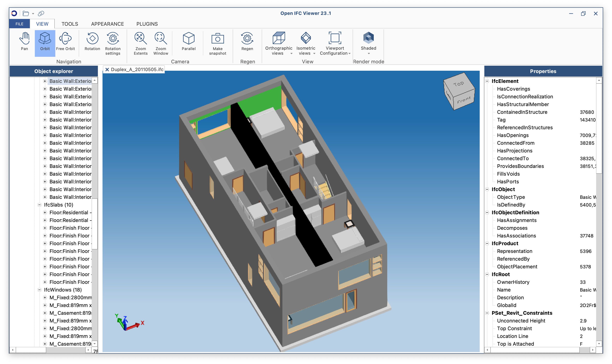Open the TOOLS ribbon tab
This screenshot has height=364, width=612.
point(69,24)
